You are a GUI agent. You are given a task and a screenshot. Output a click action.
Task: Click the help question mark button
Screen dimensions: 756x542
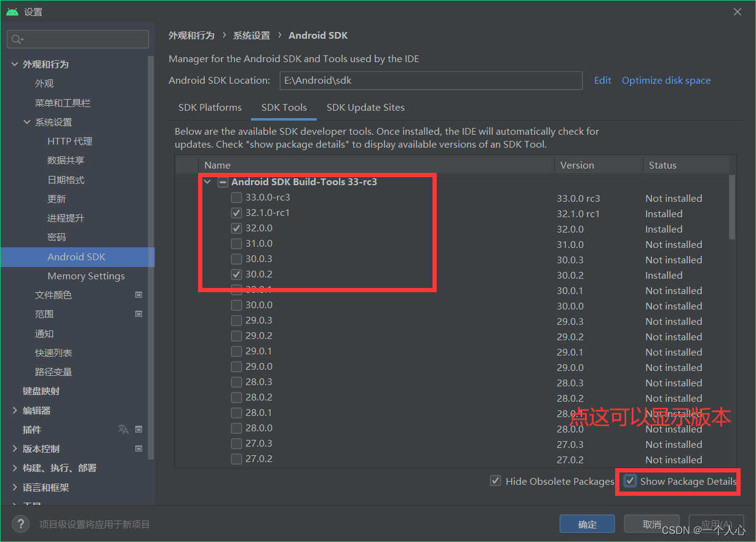point(20,524)
